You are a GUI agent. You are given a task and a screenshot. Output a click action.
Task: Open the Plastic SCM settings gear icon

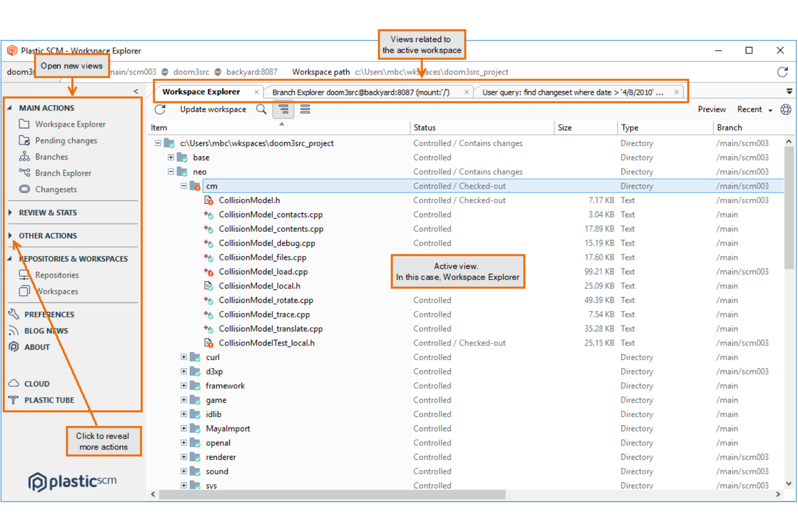coord(786,109)
